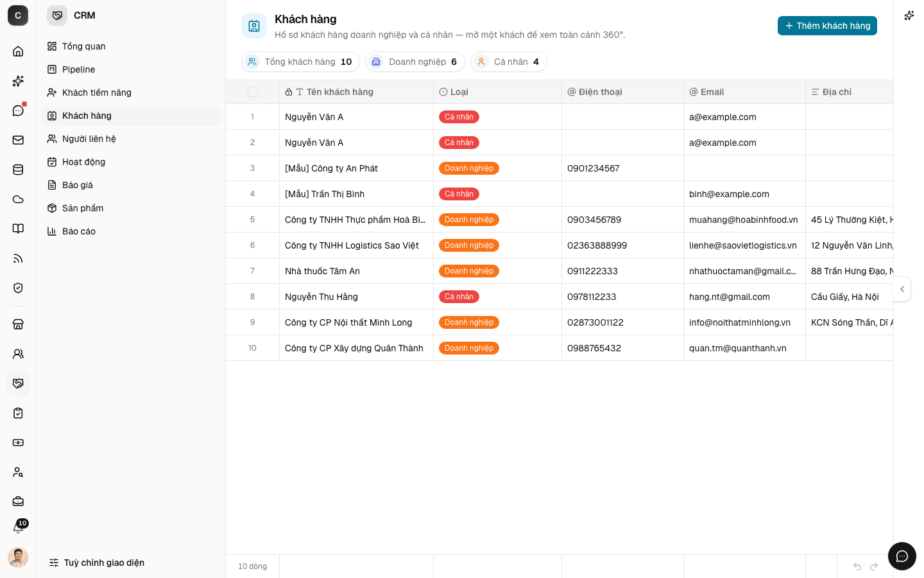Open the storefront icon in left rail
Viewport: 924px width, 578px height.
[18, 324]
